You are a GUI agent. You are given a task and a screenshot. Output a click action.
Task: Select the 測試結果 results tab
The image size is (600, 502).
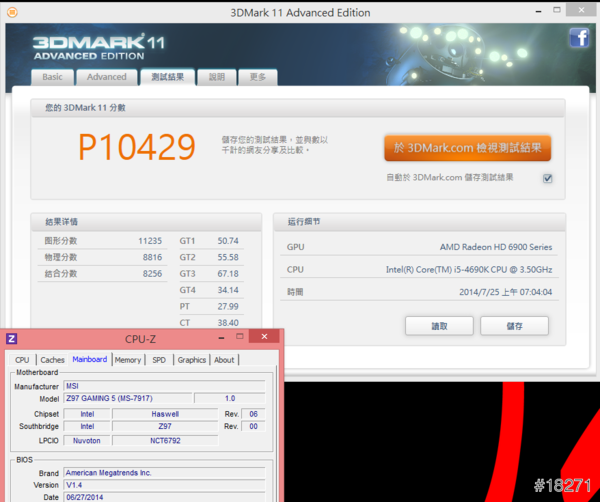coord(168,77)
